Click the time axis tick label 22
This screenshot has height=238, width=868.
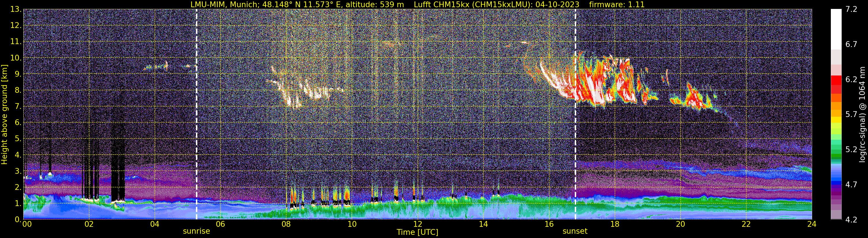tap(746, 224)
